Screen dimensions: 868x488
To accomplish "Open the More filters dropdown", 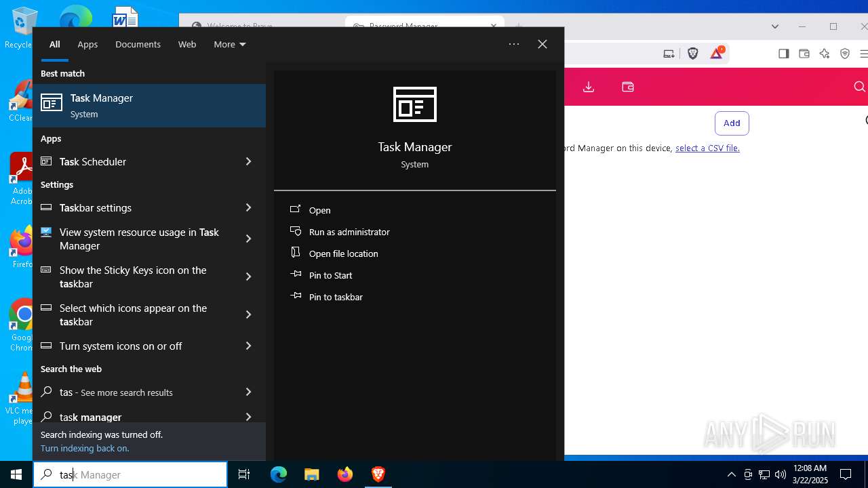I will click(230, 44).
